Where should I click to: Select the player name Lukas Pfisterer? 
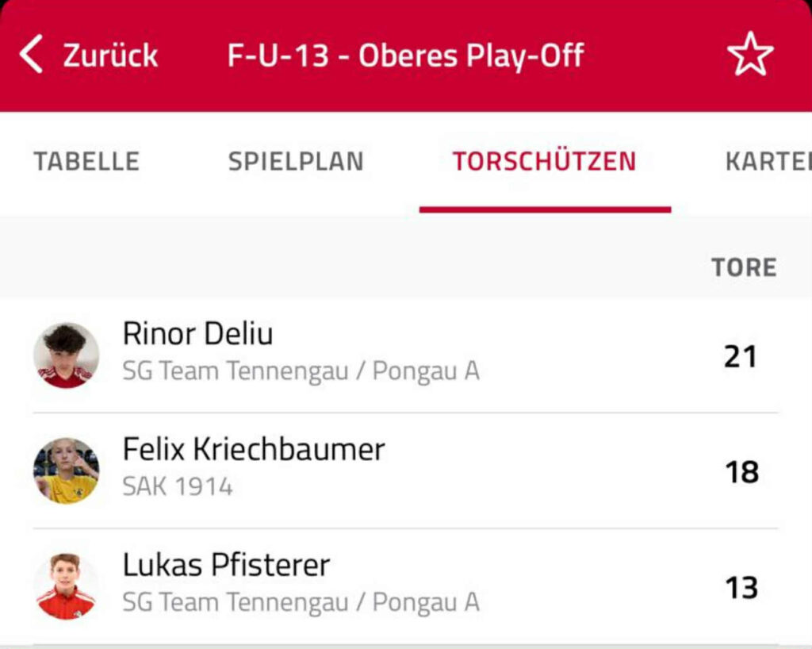tap(226, 564)
